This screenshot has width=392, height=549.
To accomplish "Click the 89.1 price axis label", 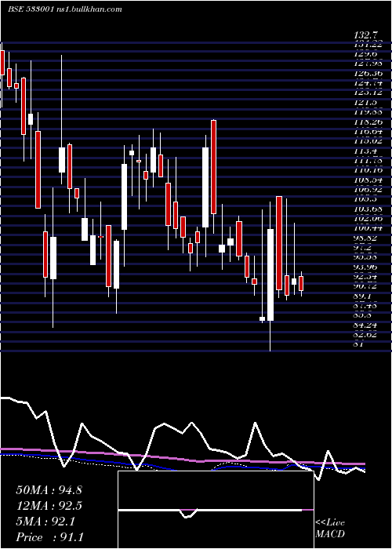I will coord(363,296).
